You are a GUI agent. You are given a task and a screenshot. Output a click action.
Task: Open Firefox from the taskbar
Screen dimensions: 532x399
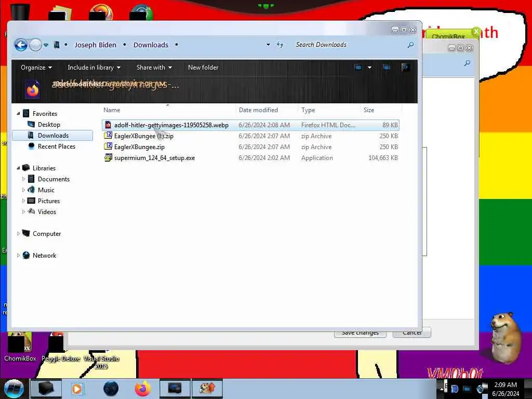142,389
